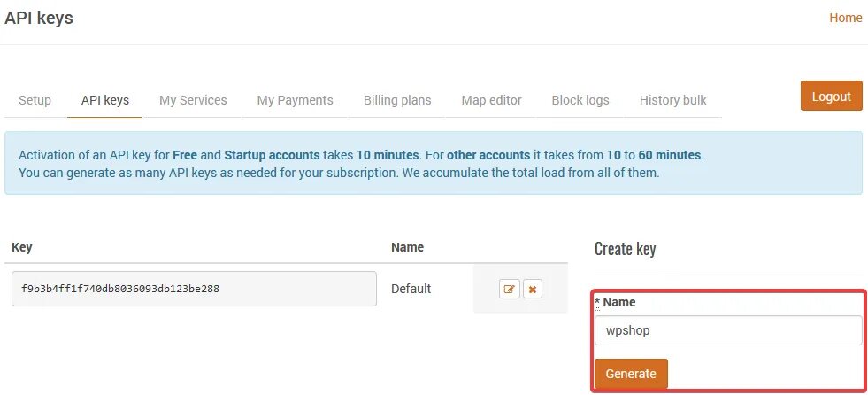Open the Billing plans tab

click(x=397, y=100)
